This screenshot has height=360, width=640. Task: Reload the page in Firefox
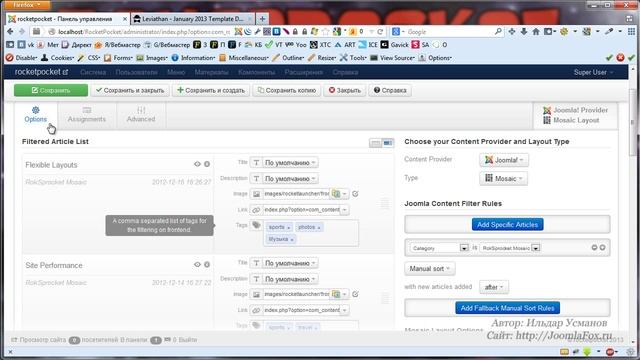click(380, 31)
